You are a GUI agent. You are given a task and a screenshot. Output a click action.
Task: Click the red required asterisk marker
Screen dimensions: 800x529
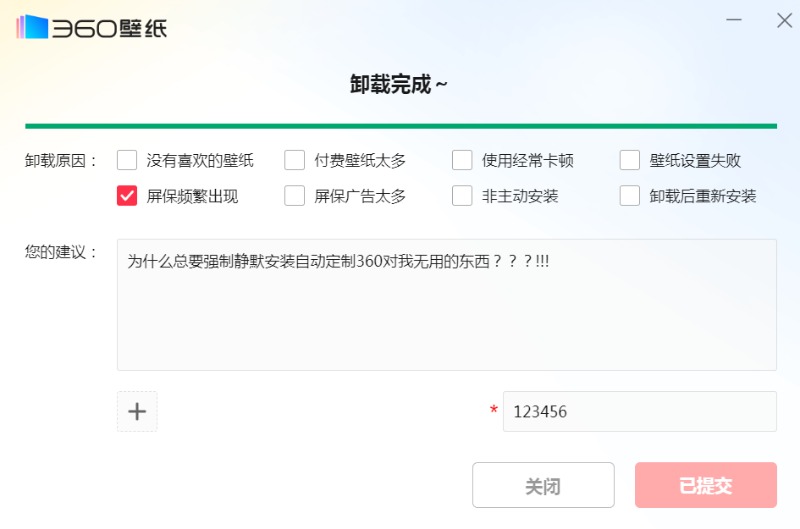point(493,410)
